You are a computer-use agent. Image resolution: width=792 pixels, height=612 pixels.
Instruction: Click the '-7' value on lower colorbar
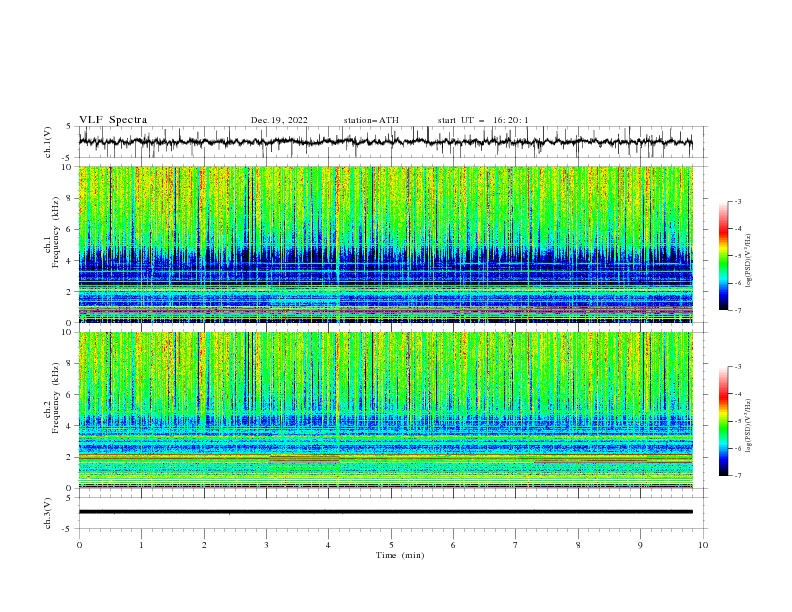[737, 476]
